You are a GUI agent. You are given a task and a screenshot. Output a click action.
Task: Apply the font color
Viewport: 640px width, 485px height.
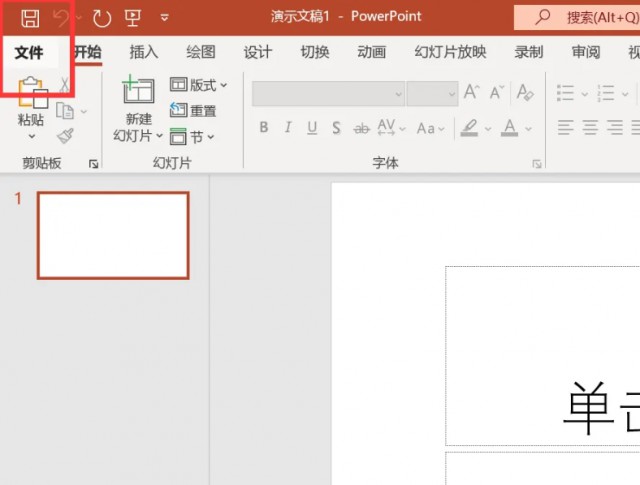click(509, 128)
